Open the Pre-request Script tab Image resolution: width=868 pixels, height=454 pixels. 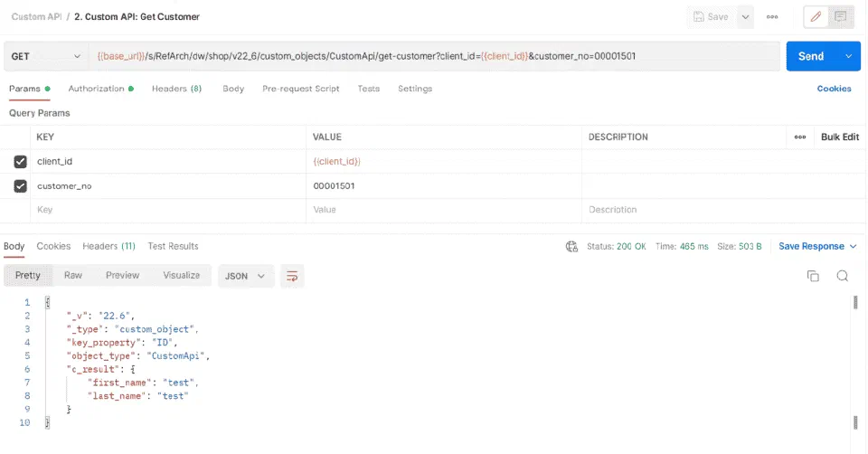pos(300,89)
